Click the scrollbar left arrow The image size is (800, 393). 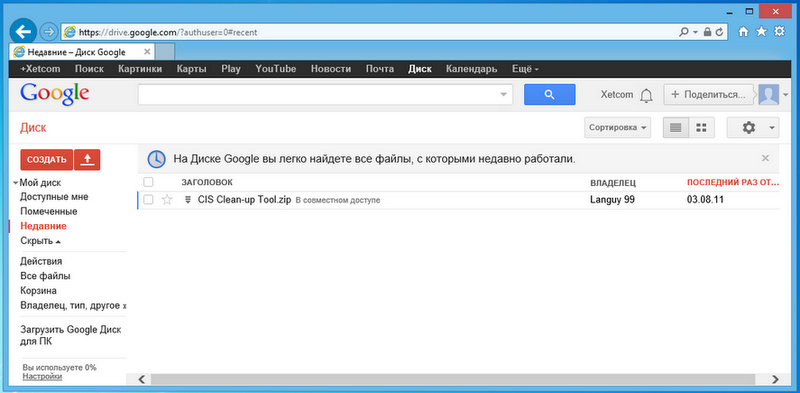[142, 379]
